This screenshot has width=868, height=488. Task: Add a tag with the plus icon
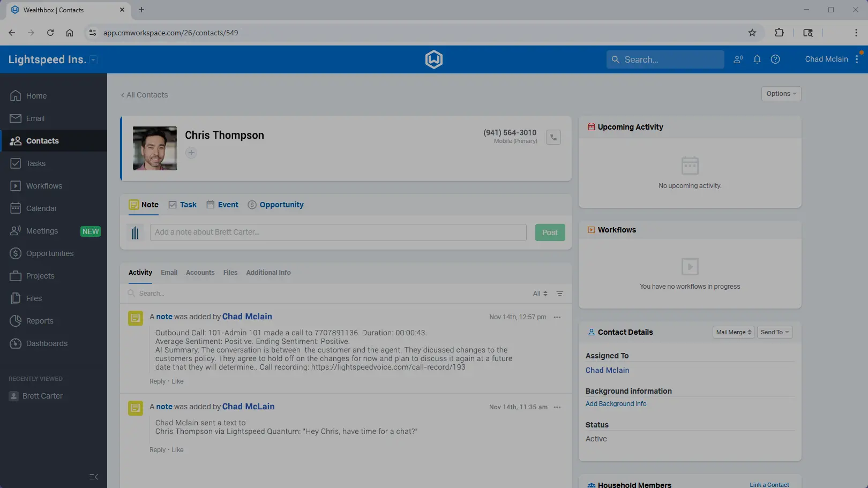click(x=191, y=153)
